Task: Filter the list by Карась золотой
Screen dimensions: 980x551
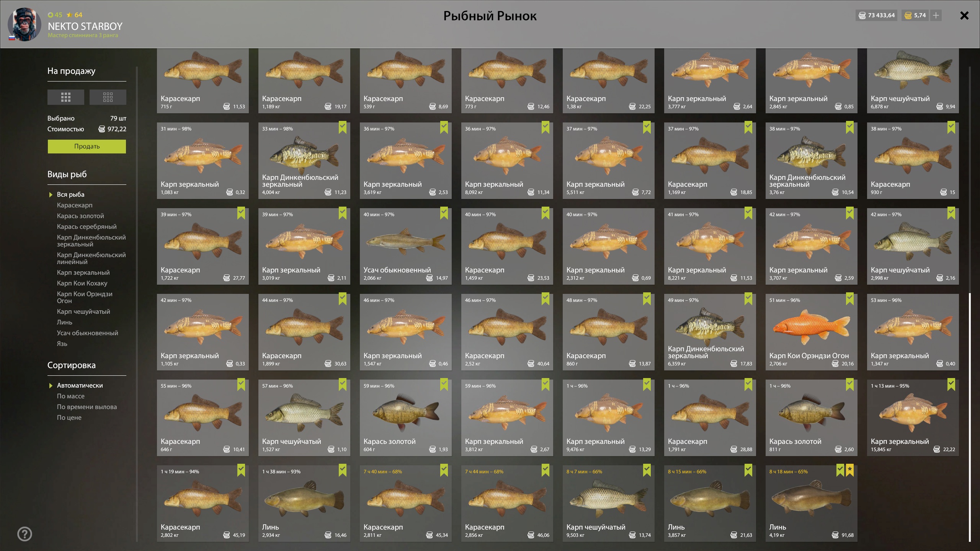Action: tap(80, 216)
